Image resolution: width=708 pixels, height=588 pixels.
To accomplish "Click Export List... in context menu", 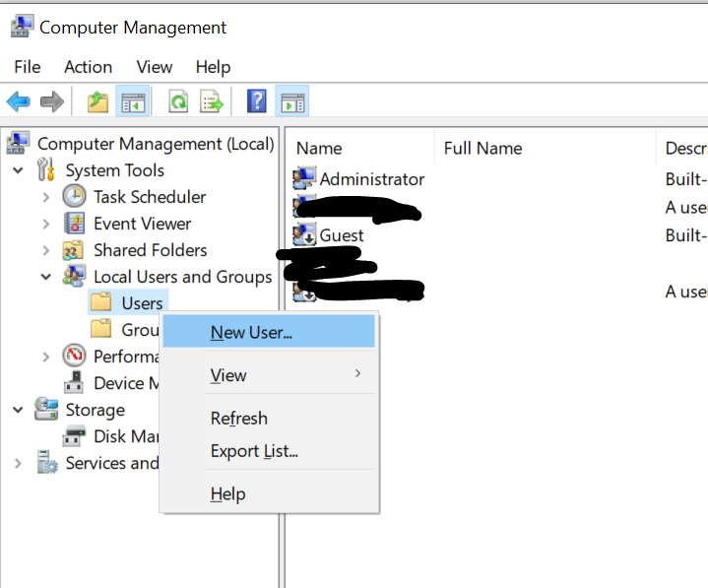I will pyautogui.click(x=254, y=451).
